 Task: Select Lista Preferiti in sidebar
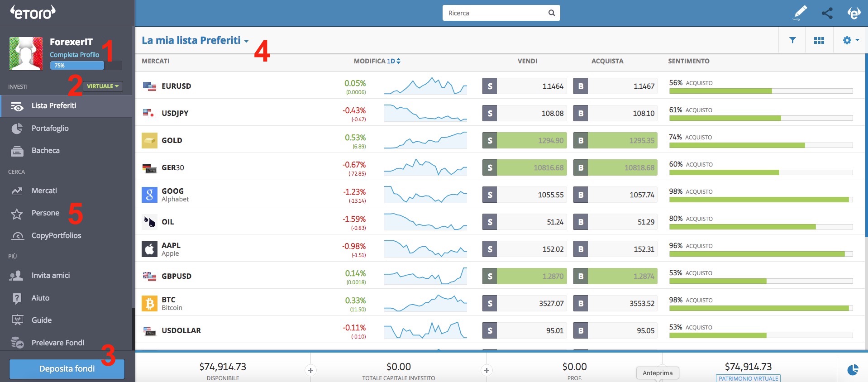pos(67,106)
